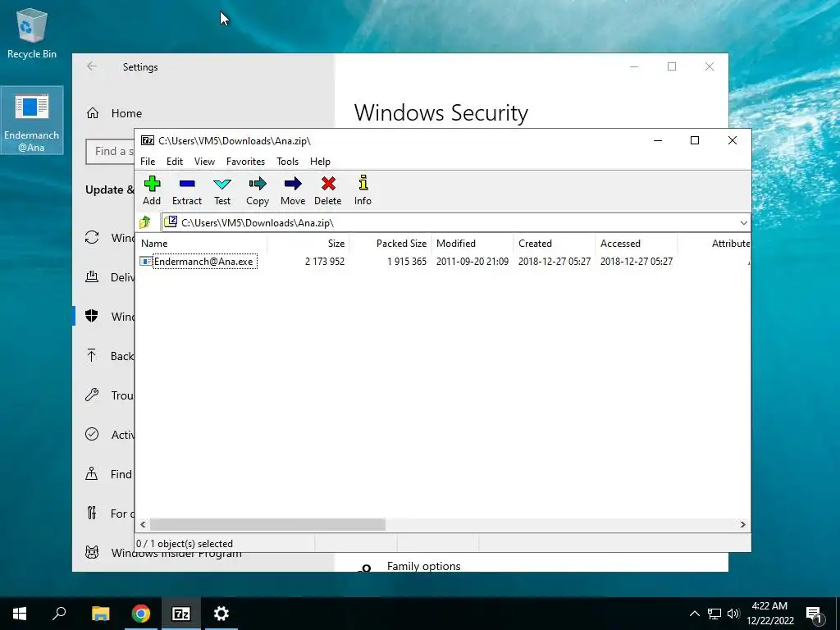The image size is (840, 630).
Task: Open the Recycle Bin desktop icon
Action: [32, 33]
